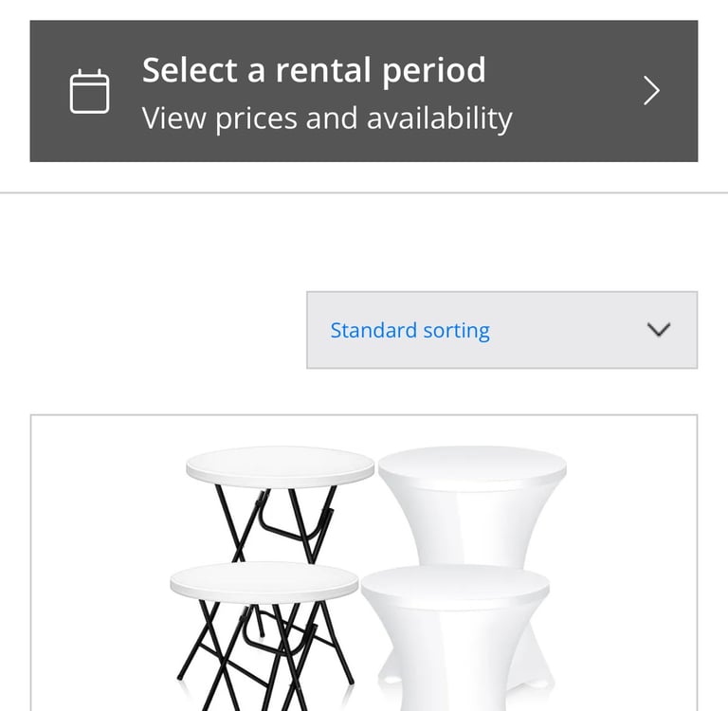Click the round top of the lower folding table
The width and height of the screenshot is (728, 711).
click(264, 580)
